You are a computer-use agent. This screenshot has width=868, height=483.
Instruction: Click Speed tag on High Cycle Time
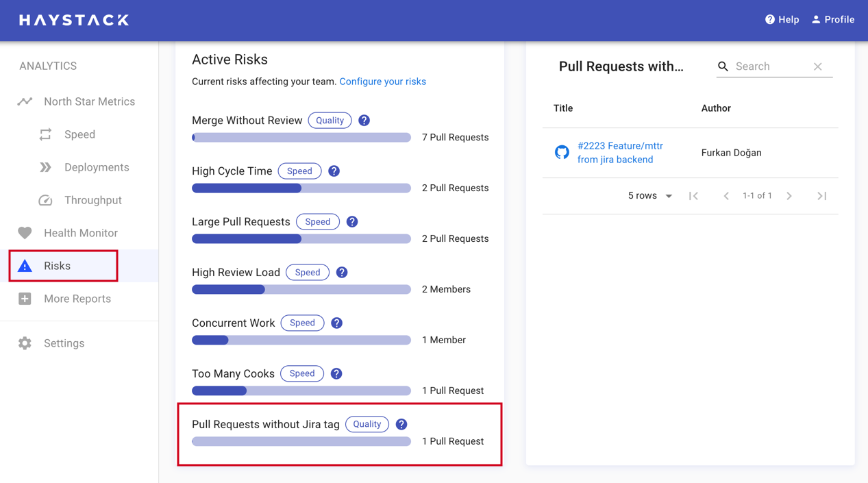point(299,171)
